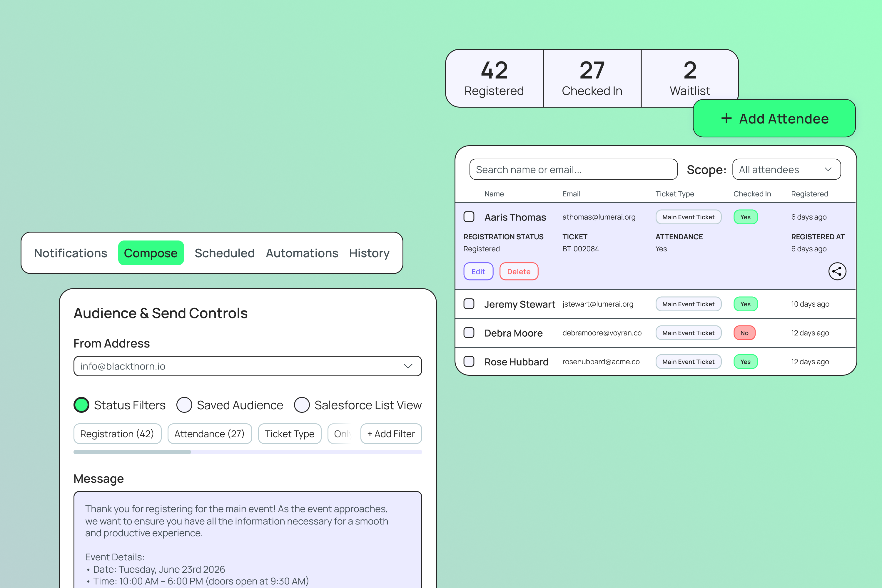The width and height of the screenshot is (882, 588).
Task: Click the 2 Waitlist stat card
Action: click(x=690, y=78)
